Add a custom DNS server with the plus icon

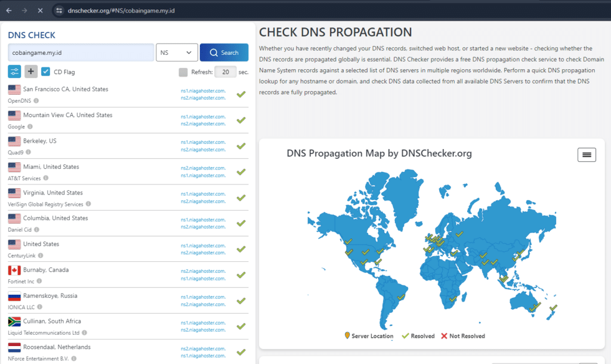(30, 72)
